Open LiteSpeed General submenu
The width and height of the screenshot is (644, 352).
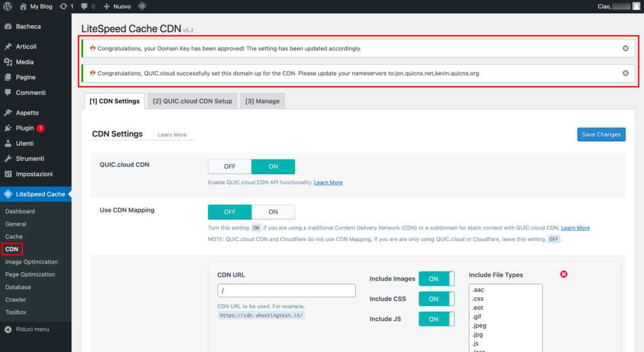click(x=16, y=224)
